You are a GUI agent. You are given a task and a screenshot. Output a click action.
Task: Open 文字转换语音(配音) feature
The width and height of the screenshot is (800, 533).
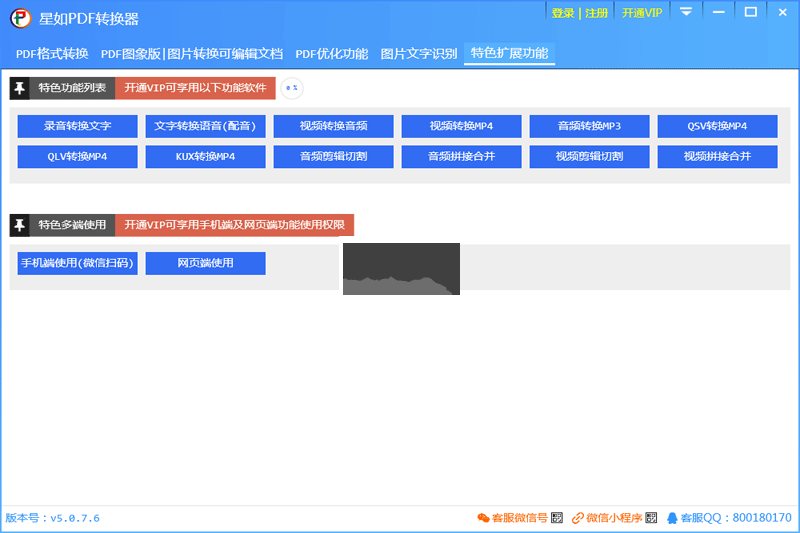click(x=205, y=126)
